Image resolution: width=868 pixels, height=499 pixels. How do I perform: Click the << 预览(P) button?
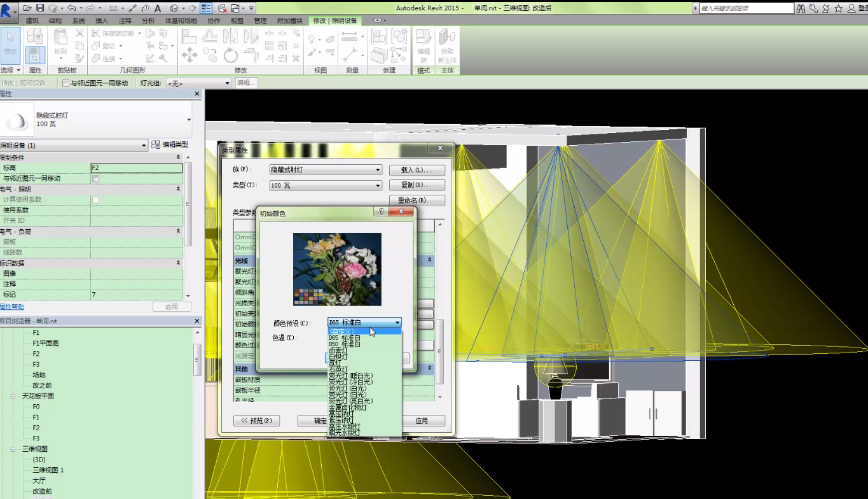pyautogui.click(x=257, y=421)
